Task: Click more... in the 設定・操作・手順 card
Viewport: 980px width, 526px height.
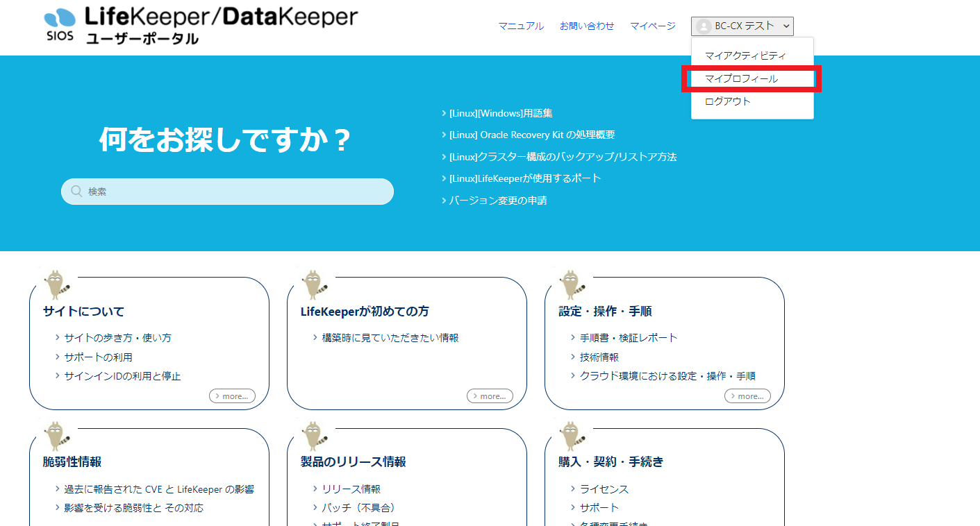Action: tap(747, 396)
